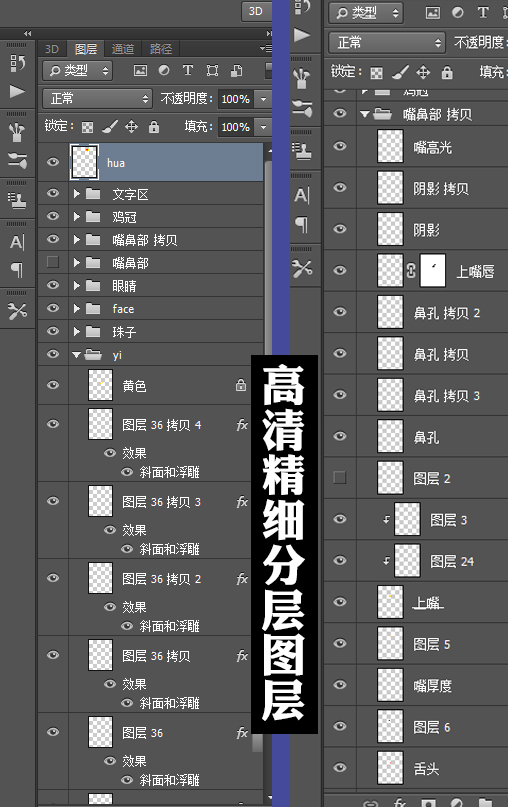Collapse 嘴鼻部 拷贝 group in right panel
Image resolution: width=508 pixels, height=807 pixels.
pyautogui.click(x=365, y=114)
